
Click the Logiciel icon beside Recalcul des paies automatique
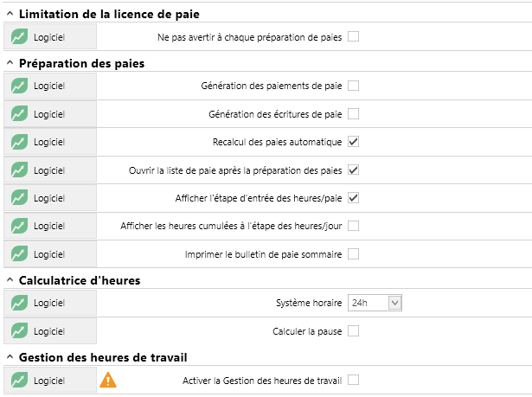pos(19,142)
